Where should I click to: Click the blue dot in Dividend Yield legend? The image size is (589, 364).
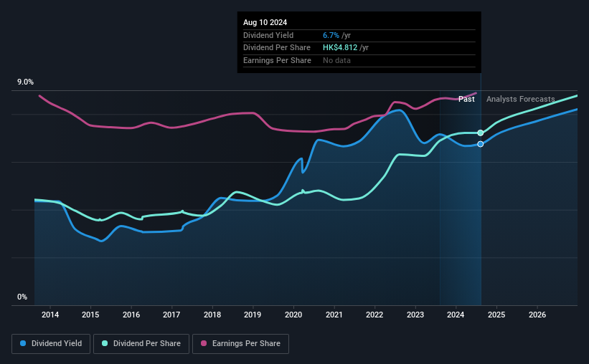click(x=23, y=343)
